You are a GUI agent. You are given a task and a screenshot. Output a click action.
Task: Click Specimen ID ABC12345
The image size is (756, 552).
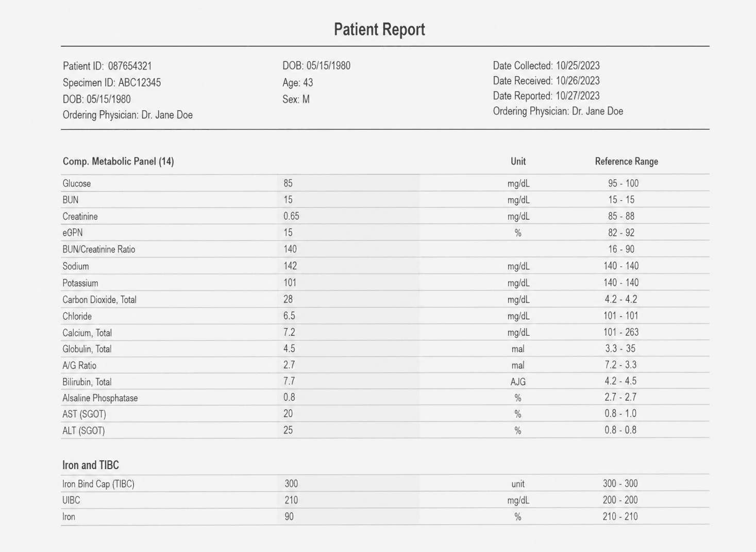point(112,82)
